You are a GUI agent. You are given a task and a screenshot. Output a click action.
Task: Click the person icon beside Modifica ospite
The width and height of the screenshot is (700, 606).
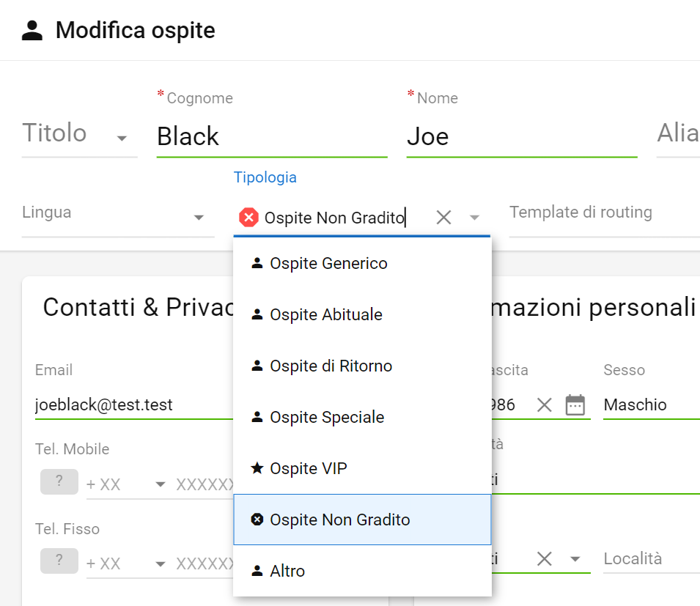(32, 30)
